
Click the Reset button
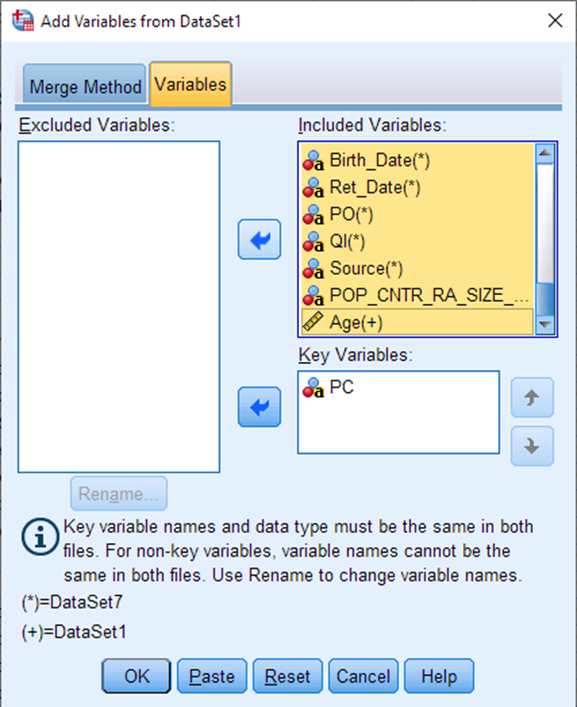[x=288, y=676]
